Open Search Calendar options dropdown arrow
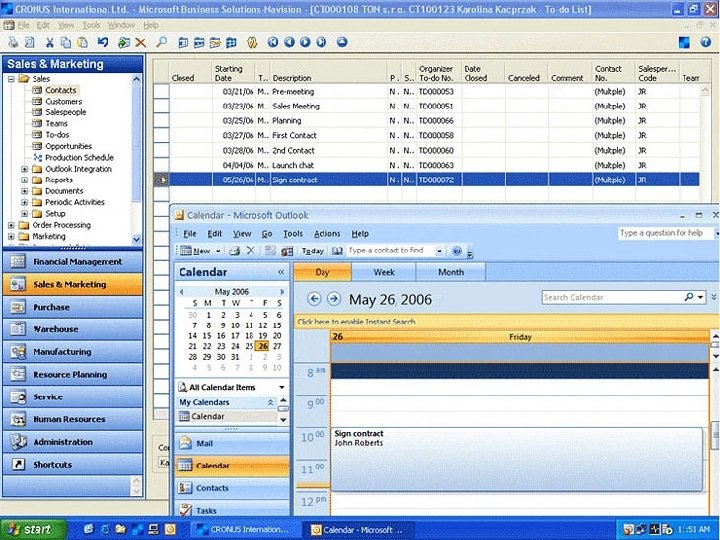Screen dimensions: 720x540 tap(700, 298)
